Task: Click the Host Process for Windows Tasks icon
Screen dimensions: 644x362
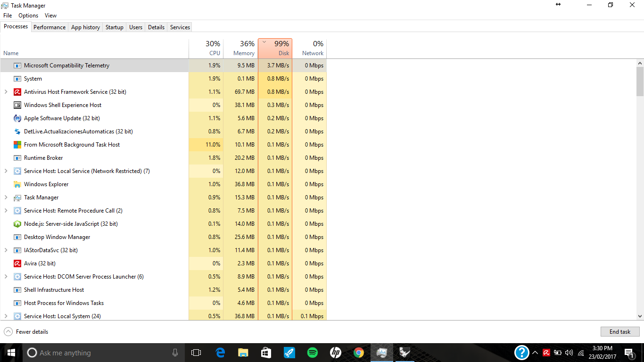Action: 17,303
